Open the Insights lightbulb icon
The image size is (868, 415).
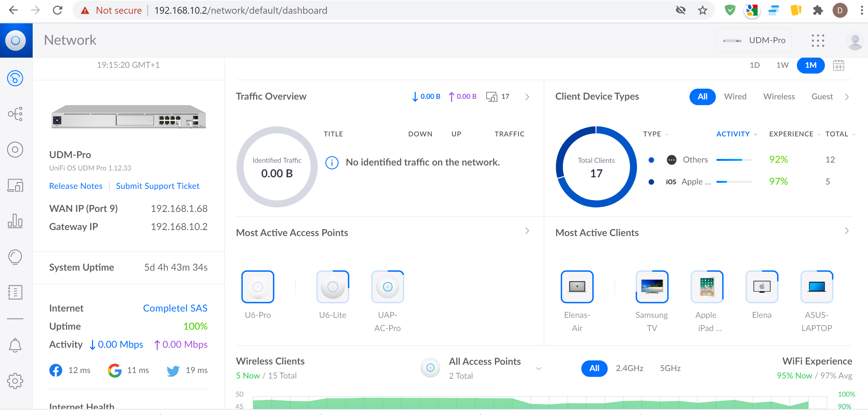pyautogui.click(x=15, y=257)
